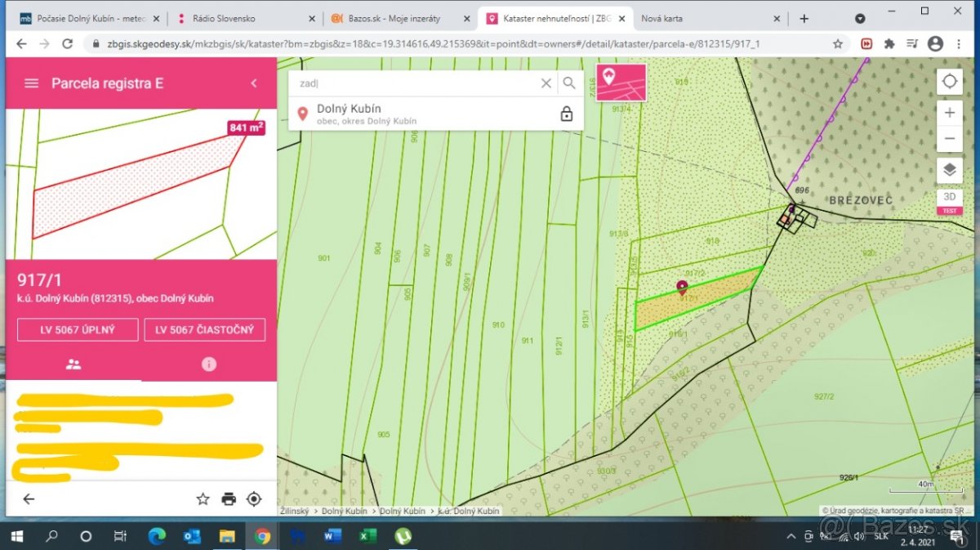Switch to the info details tab
Screen dimensions: 980x550
[209, 364]
